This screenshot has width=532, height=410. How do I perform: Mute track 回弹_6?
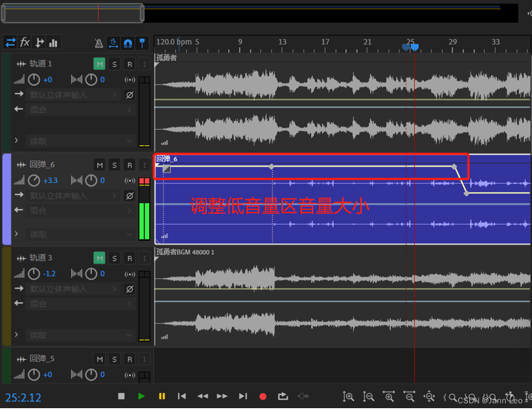[100, 165]
